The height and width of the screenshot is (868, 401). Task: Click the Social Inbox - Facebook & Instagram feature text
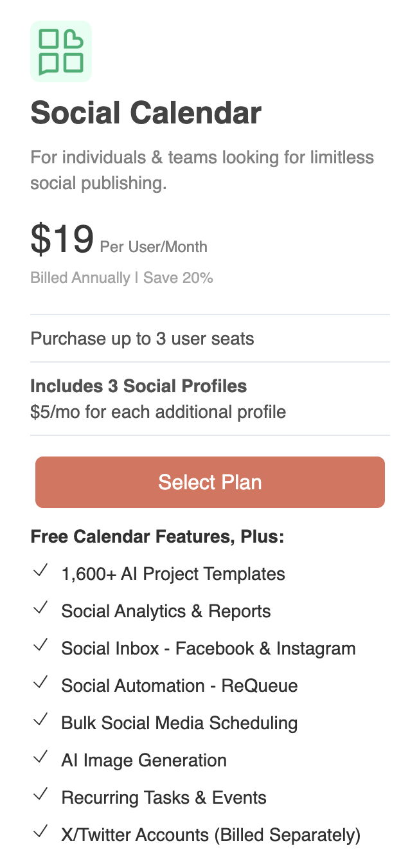point(208,648)
